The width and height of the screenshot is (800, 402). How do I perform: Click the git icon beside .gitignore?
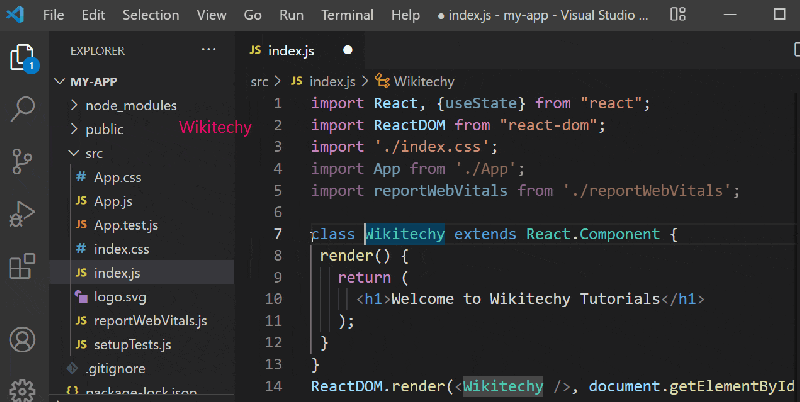click(x=73, y=368)
